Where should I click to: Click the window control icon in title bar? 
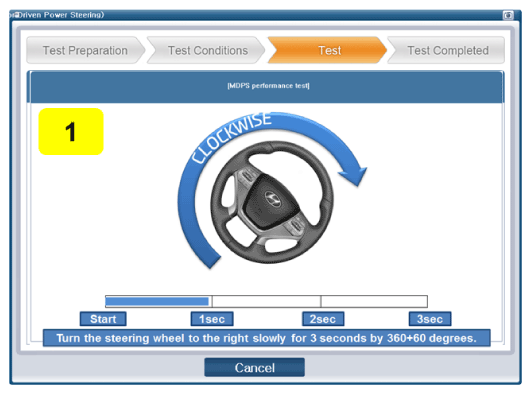click(508, 15)
